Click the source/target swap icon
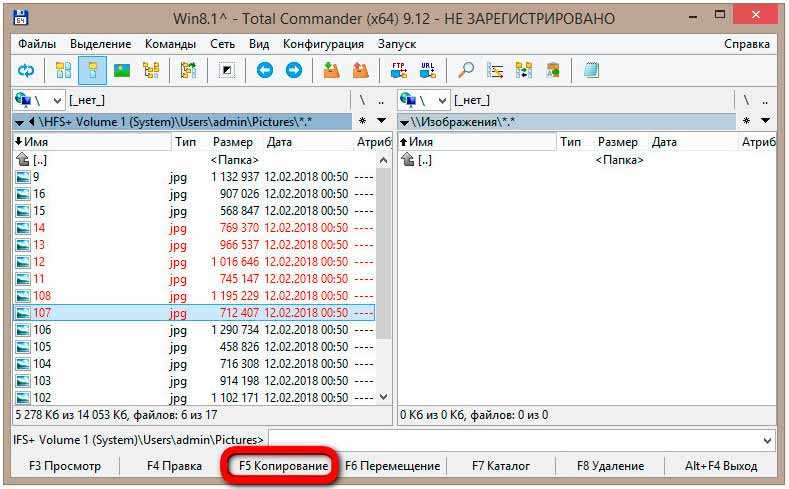The width and height of the screenshot is (789, 489). pyautogui.click(x=188, y=70)
